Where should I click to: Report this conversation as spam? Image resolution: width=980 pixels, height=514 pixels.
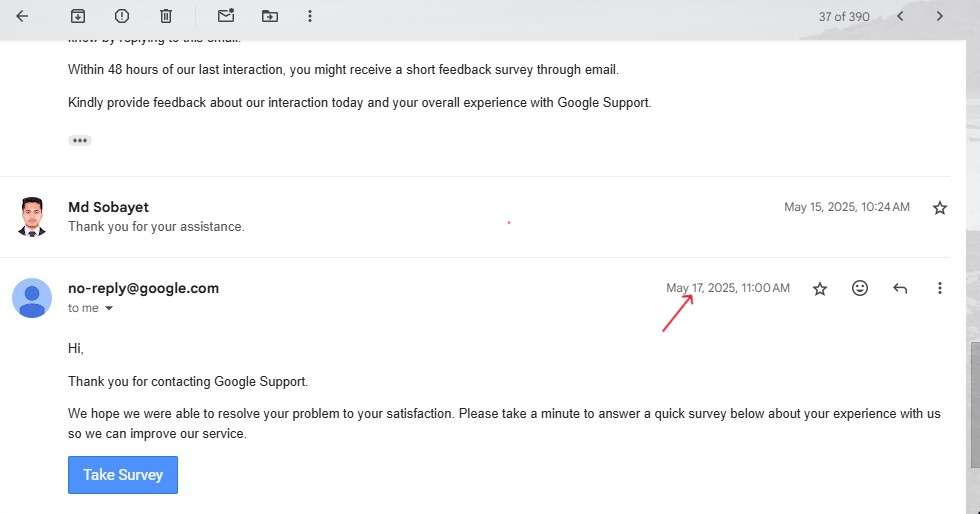[x=122, y=16]
